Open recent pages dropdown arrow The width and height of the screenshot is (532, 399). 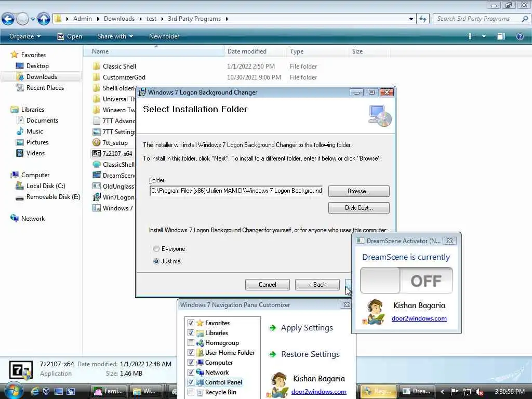[x=33, y=19]
